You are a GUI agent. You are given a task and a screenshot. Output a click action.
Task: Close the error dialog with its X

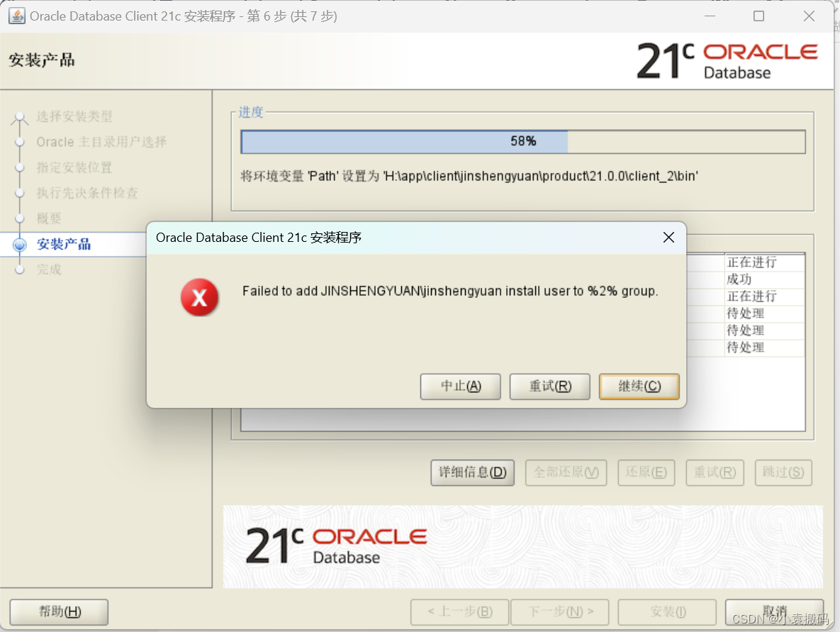[668, 238]
